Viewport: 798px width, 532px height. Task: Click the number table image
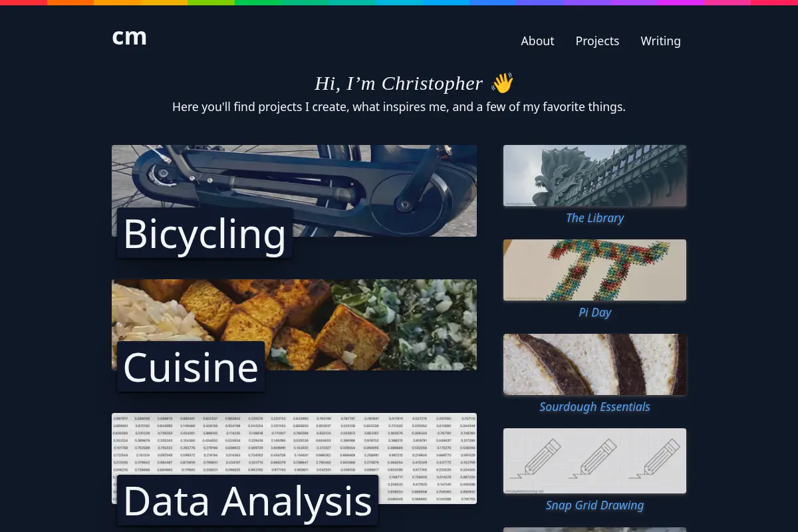coord(294,458)
